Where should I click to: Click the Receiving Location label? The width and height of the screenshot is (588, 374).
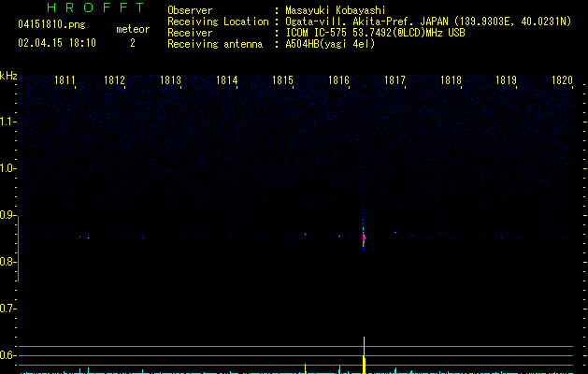(218, 22)
